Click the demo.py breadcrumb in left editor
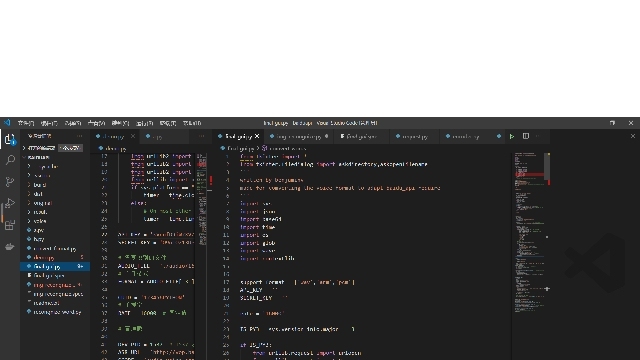Image resolution: width=640 pixels, height=360 pixels. tap(116, 149)
